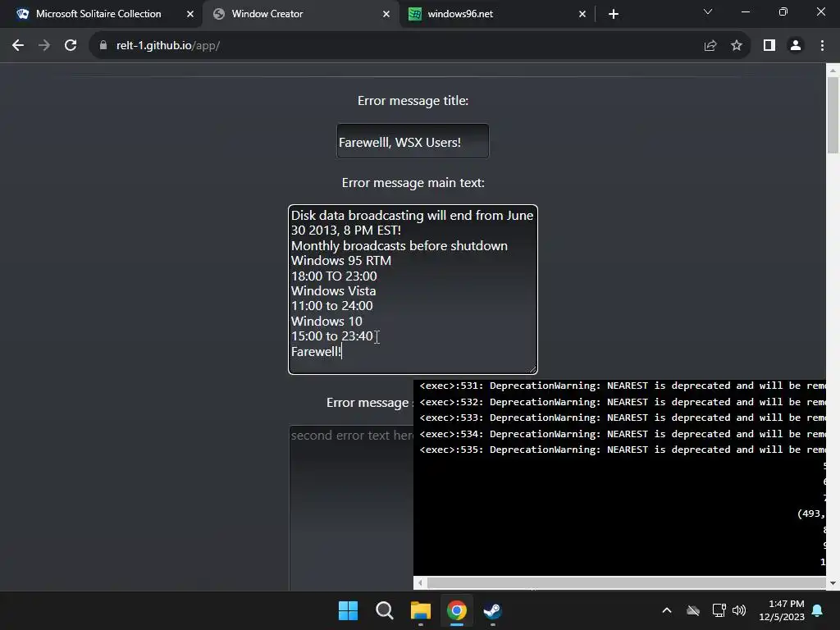Close the Window Creator tab
The image size is (840, 630).
386,14
